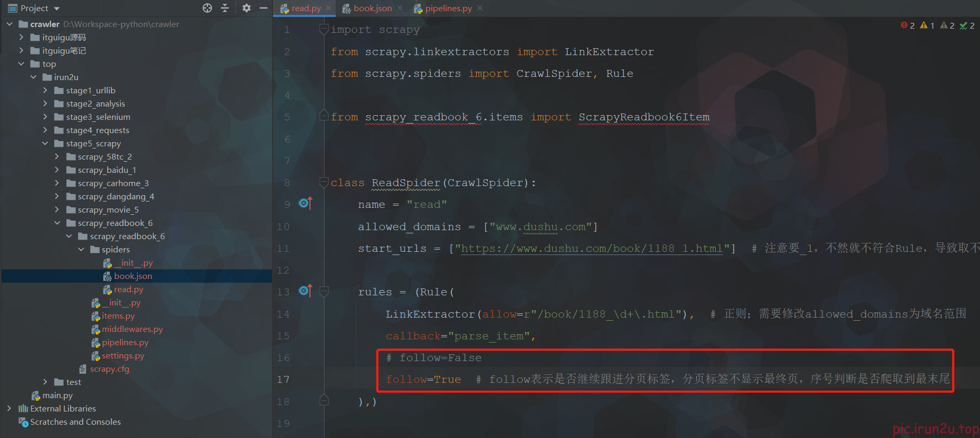The width and height of the screenshot is (980, 438).
Task: Close the read.py editor tab
Action: [329, 8]
